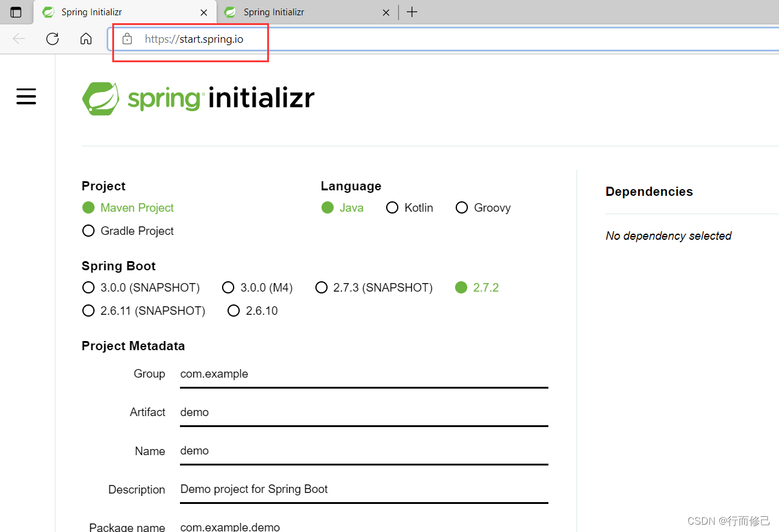779x532 pixels.
Task: Choose Spring Boot 2.6.10 release
Action: click(x=234, y=311)
